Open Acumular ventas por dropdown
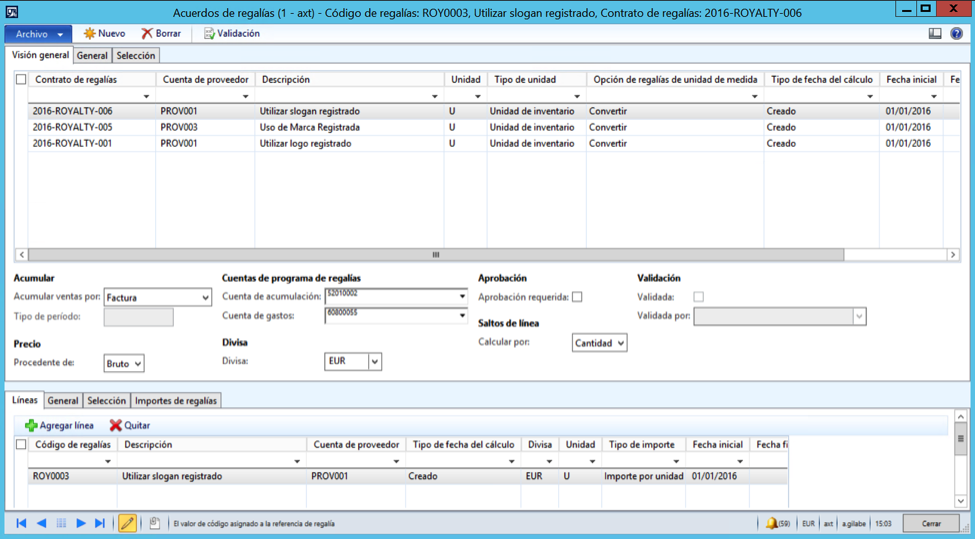Screen dimensions: 975x540 point(205,298)
